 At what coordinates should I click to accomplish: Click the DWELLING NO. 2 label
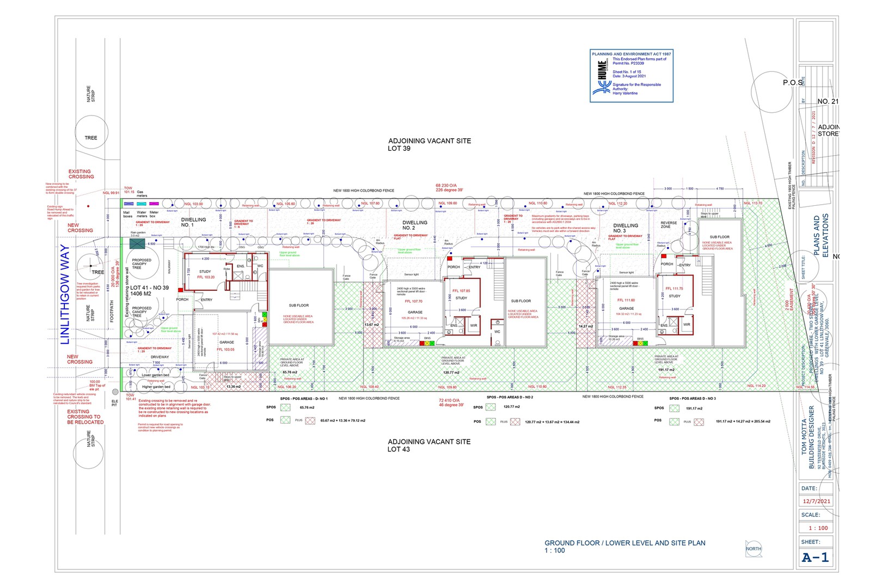415,225
